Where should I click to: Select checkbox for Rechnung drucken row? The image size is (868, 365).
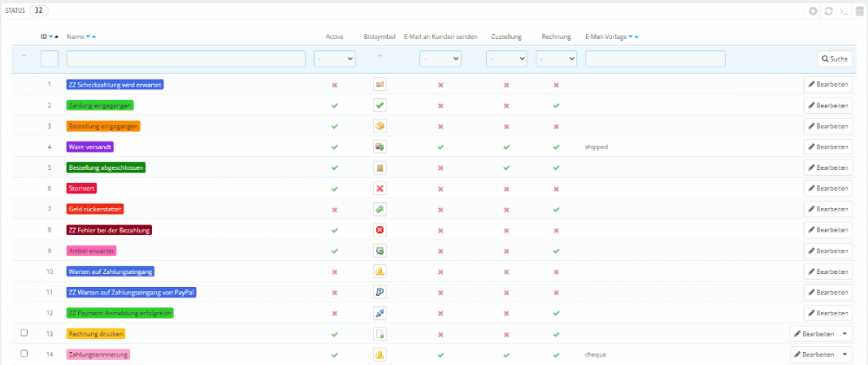[24, 333]
